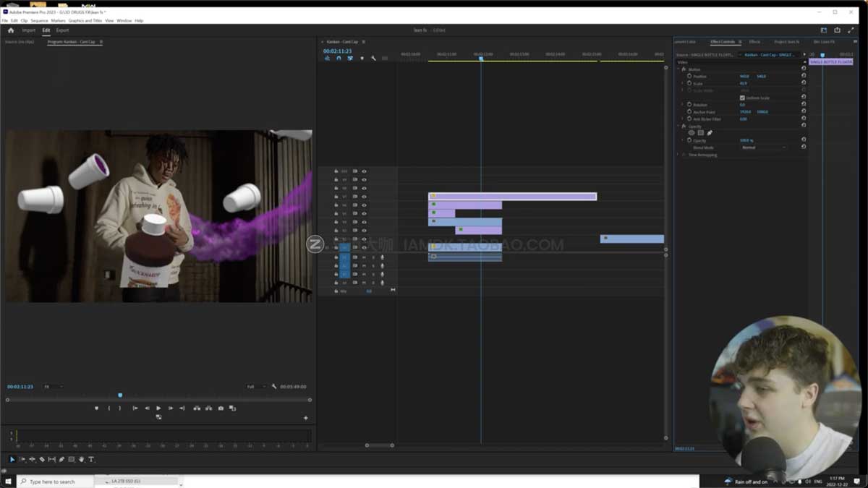This screenshot has width=868, height=488.
Task: Go to In point
Action: tap(135, 408)
